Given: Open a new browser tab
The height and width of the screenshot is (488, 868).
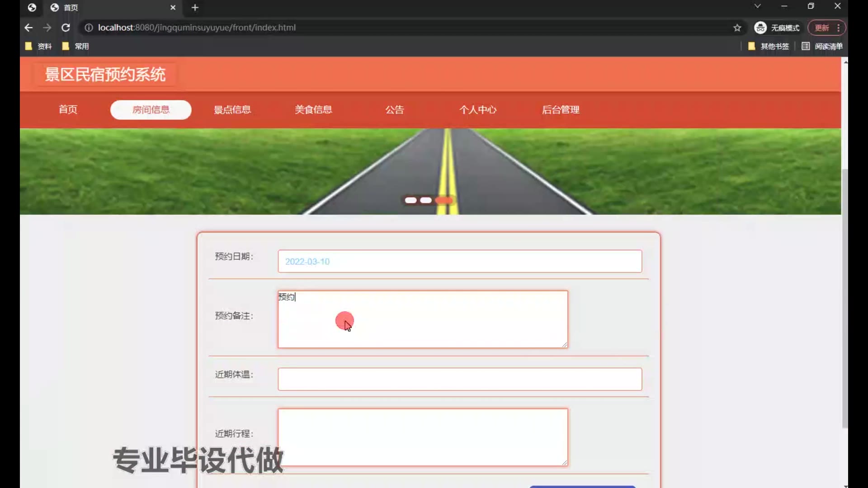Looking at the screenshot, I should point(195,8).
